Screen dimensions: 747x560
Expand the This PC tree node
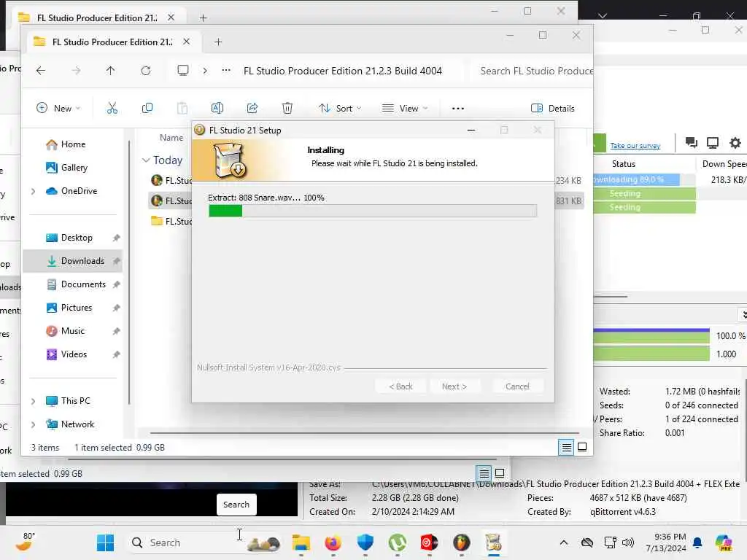34,401
